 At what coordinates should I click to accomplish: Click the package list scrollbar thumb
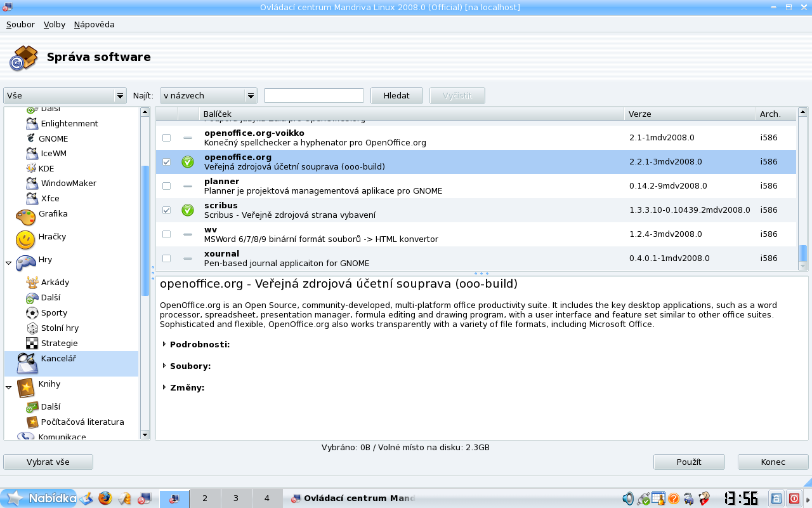(x=803, y=253)
